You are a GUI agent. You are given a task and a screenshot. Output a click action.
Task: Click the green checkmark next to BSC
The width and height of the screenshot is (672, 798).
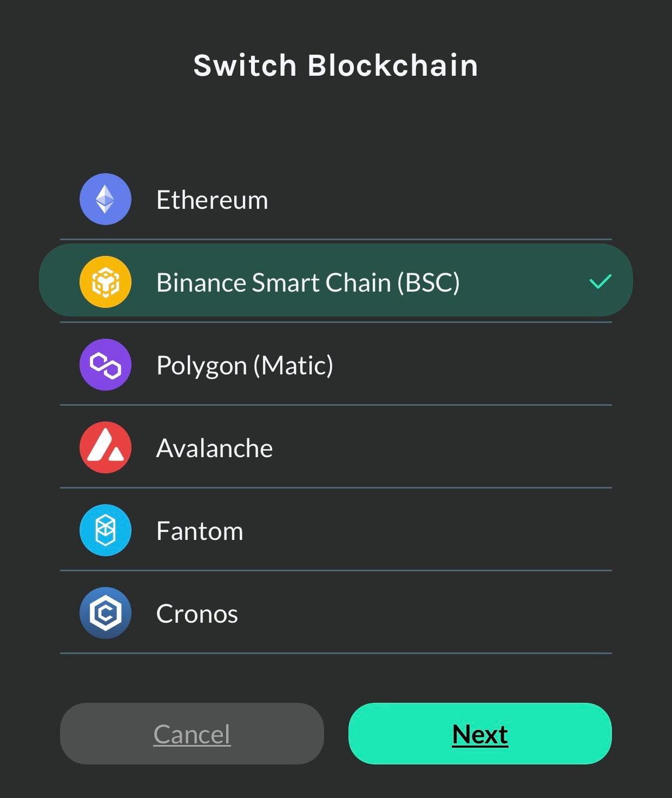click(600, 281)
